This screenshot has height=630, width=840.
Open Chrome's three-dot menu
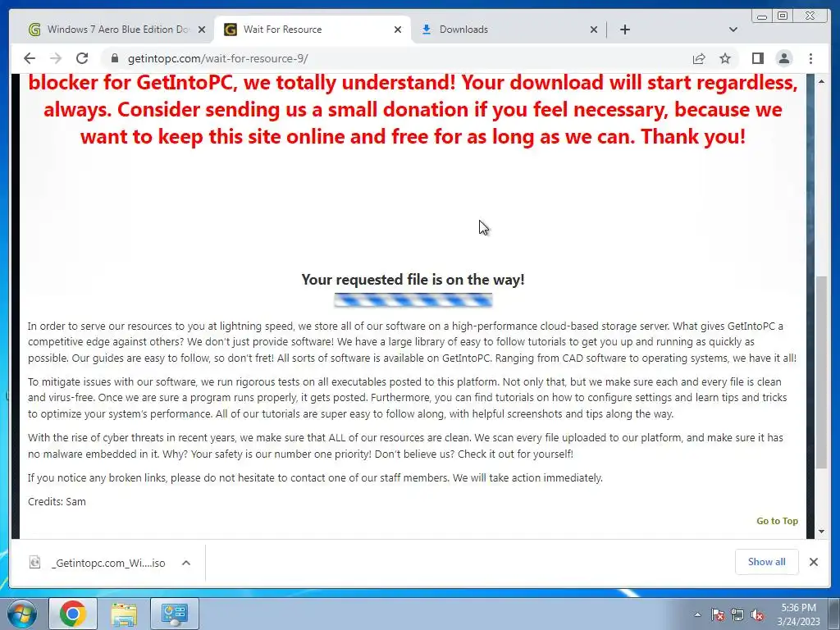(x=810, y=58)
